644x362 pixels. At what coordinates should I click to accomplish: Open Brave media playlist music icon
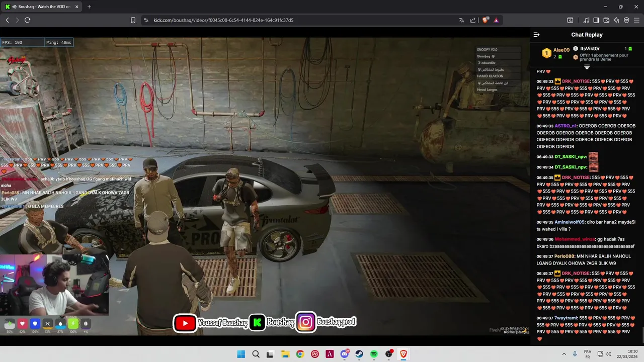tap(586, 20)
